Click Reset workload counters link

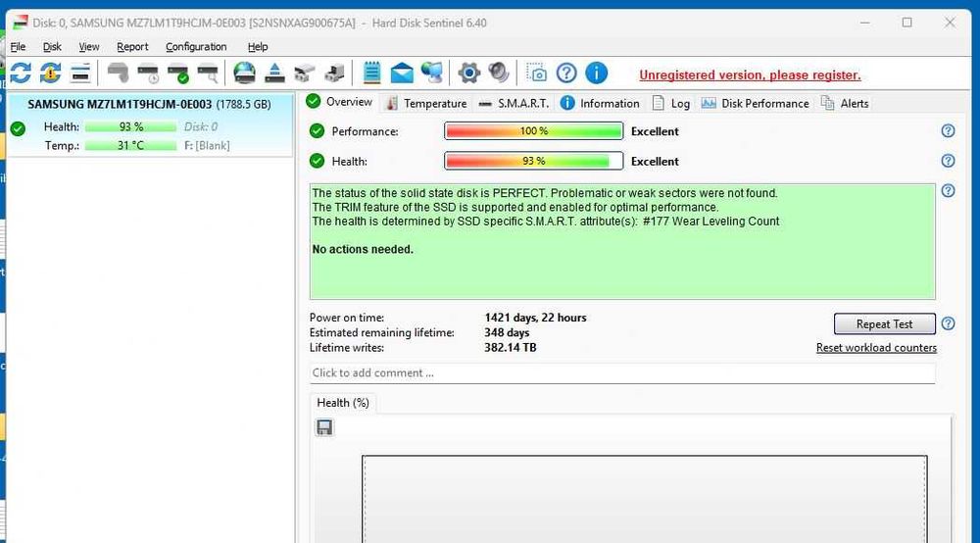pos(876,348)
